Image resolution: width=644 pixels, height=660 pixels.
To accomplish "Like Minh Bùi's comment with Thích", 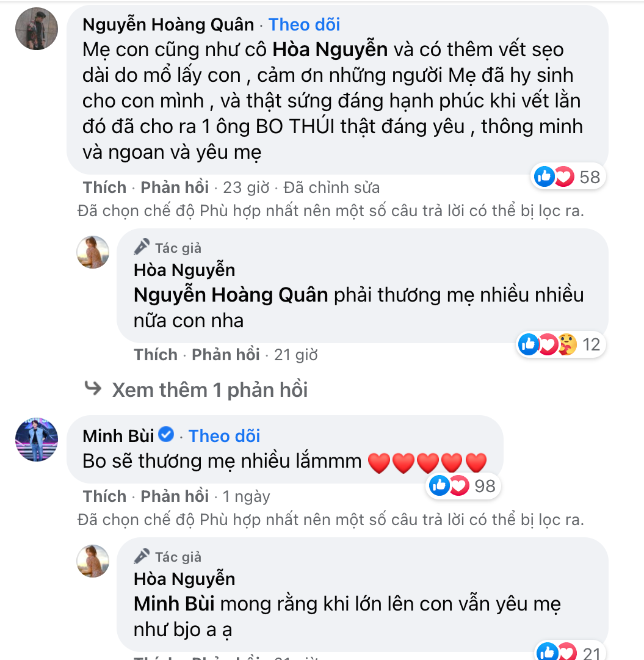I will point(104,496).
